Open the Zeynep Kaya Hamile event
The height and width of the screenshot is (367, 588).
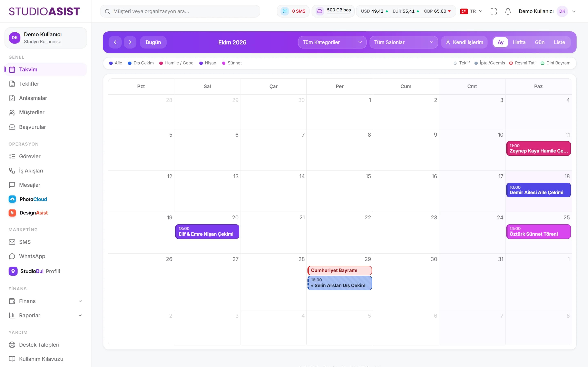click(538, 148)
